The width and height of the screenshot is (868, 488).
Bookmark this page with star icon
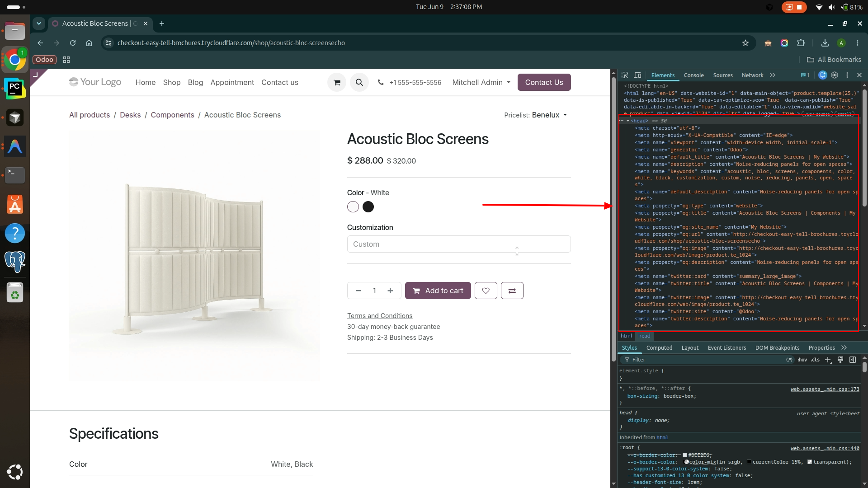pyautogui.click(x=745, y=43)
